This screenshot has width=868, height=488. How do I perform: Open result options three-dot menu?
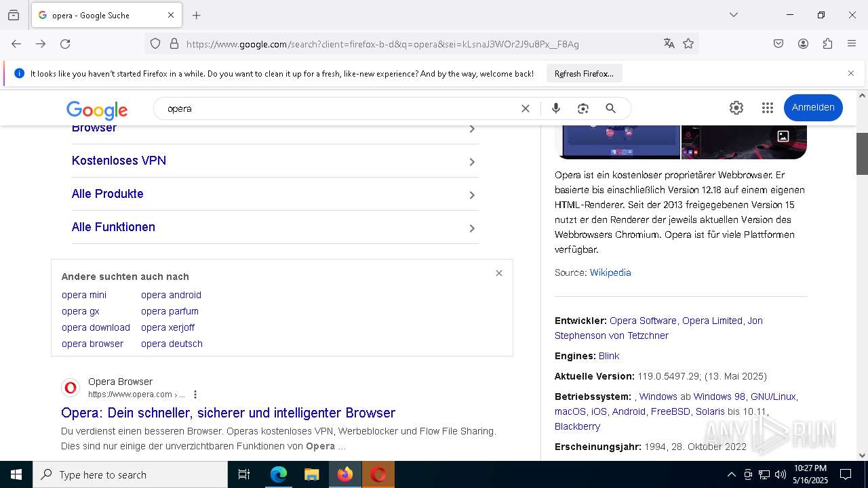pos(195,394)
